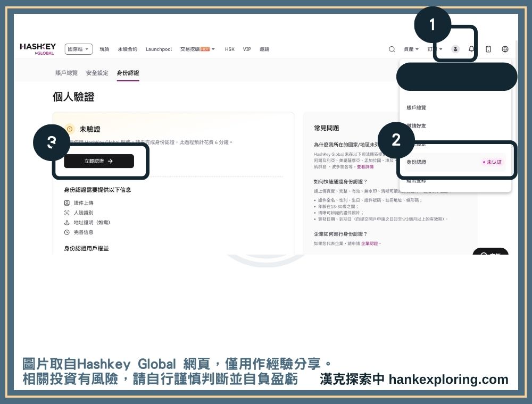Open notifications bell icon

pyautogui.click(x=471, y=49)
